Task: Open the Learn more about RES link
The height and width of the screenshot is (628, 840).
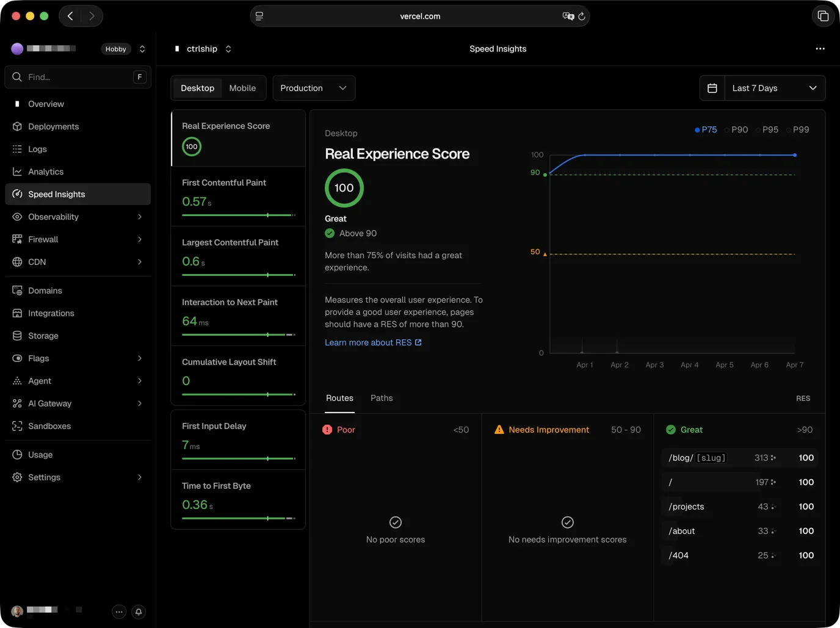Action: click(x=368, y=342)
